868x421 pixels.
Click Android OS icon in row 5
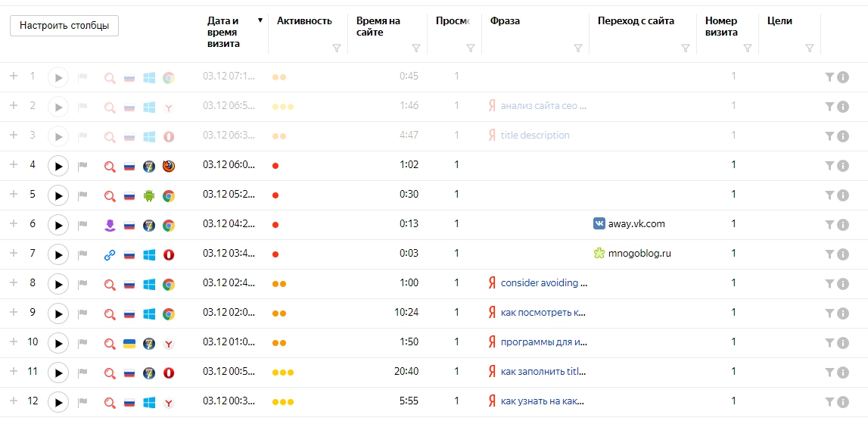[149, 195]
